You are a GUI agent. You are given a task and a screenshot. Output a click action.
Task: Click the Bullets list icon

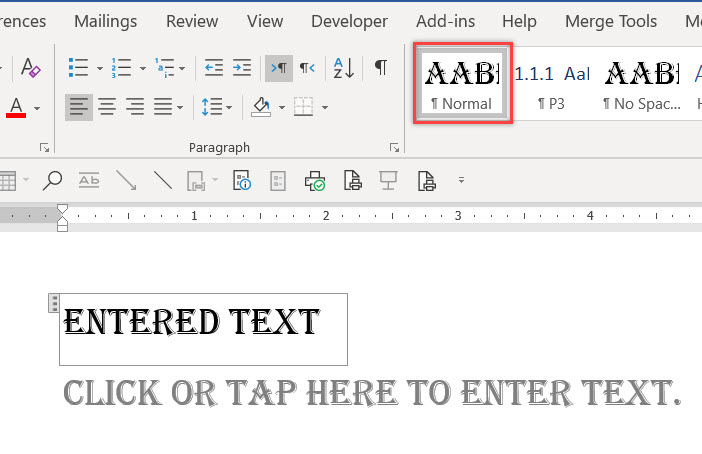pos(78,68)
